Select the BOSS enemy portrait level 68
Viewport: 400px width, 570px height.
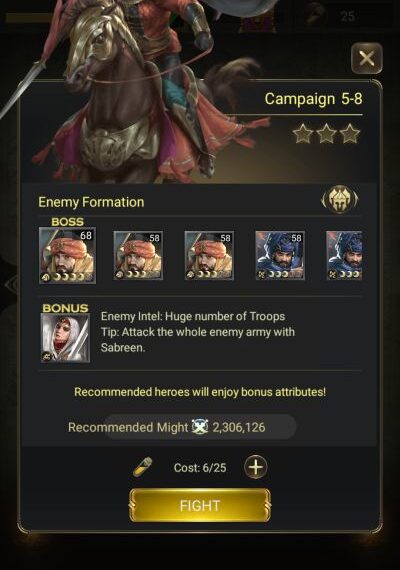pyautogui.click(x=67, y=255)
